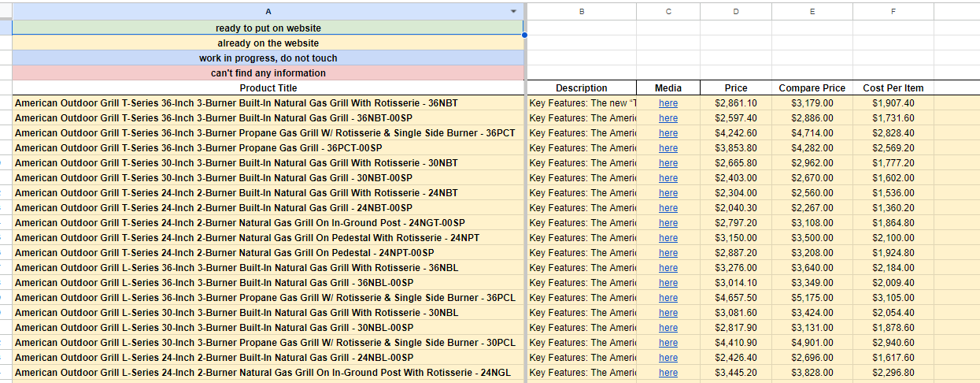Select the 'Product Title' header cell
This screenshot has height=383, width=980.
(268, 88)
